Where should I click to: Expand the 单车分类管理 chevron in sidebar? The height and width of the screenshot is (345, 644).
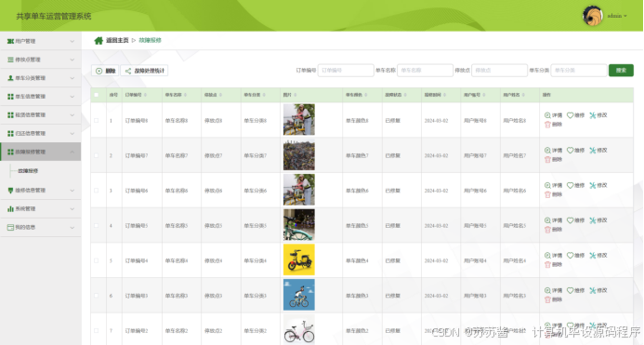(x=72, y=78)
